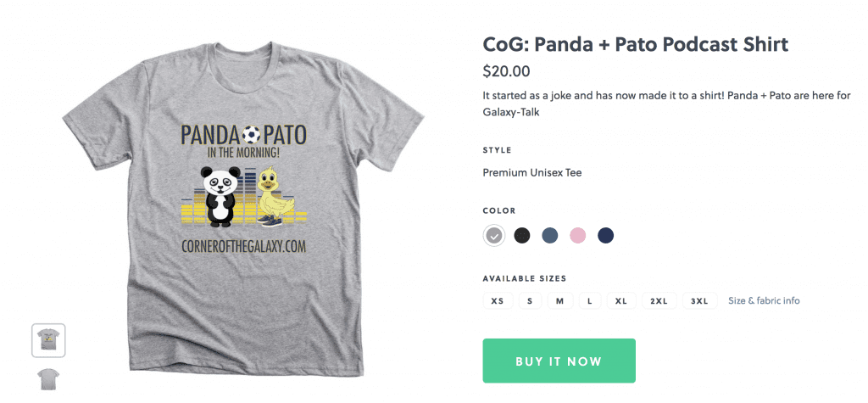This screenshot has height=403, width=868.
Task: Click the CoG: Panda + Pato Podcast Shirt title
Action: pyautogui.click(x=636, y=44)
